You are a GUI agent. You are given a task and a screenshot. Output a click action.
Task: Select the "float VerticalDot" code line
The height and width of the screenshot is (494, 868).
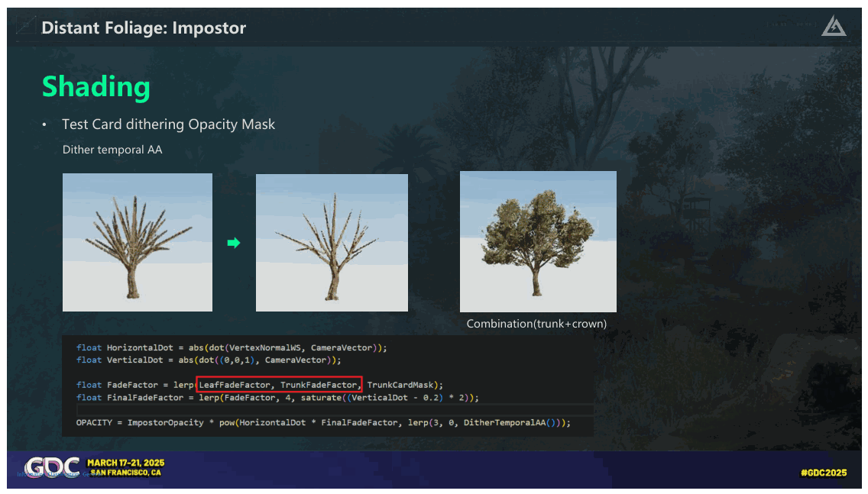pyautogui.click(x=209, y=360)
